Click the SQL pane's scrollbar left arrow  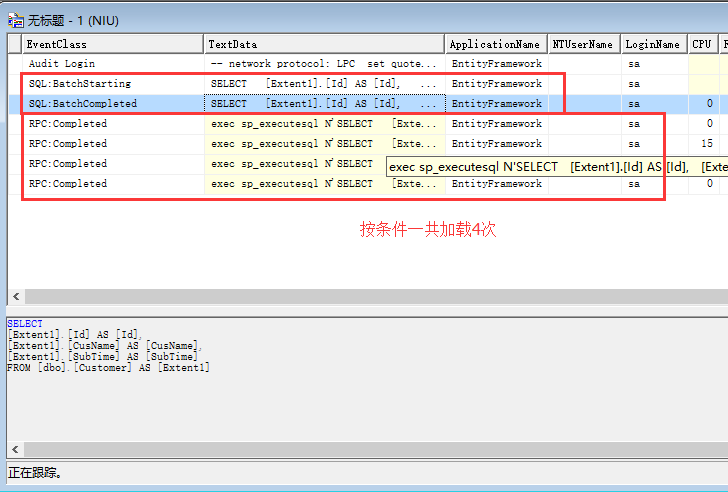(13, 449)
